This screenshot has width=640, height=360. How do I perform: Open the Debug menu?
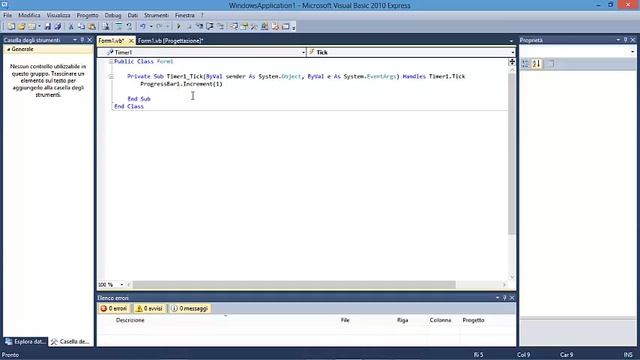(x=113, y=15)
